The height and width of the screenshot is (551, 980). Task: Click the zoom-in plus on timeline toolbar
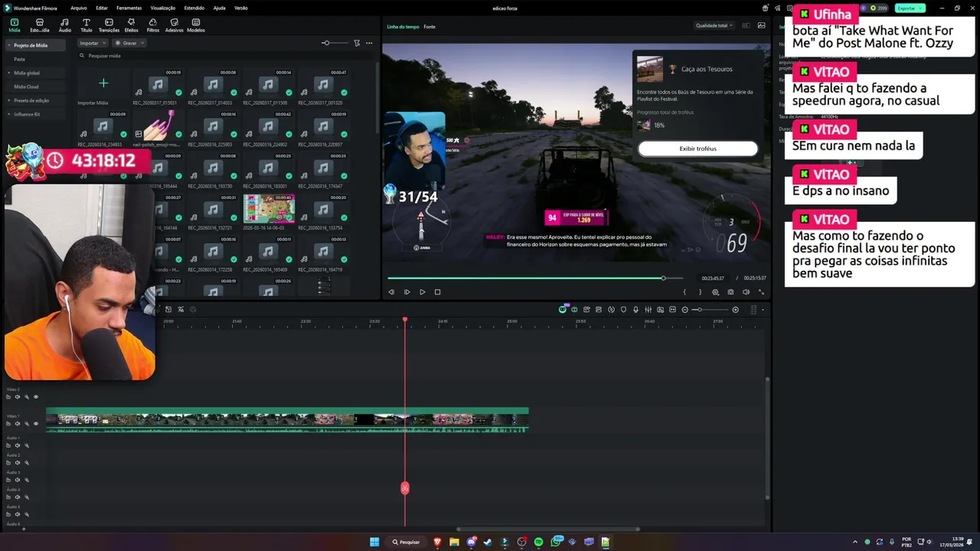coord(736,309)
